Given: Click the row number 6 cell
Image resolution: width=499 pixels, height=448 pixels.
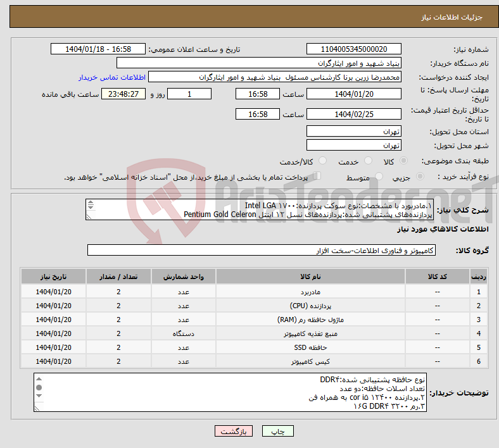Looking at the screenshot, I should [x=479, y=361].
